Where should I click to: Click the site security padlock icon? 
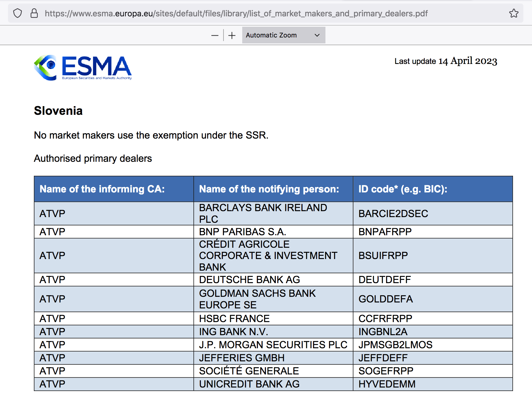[34, 13]
